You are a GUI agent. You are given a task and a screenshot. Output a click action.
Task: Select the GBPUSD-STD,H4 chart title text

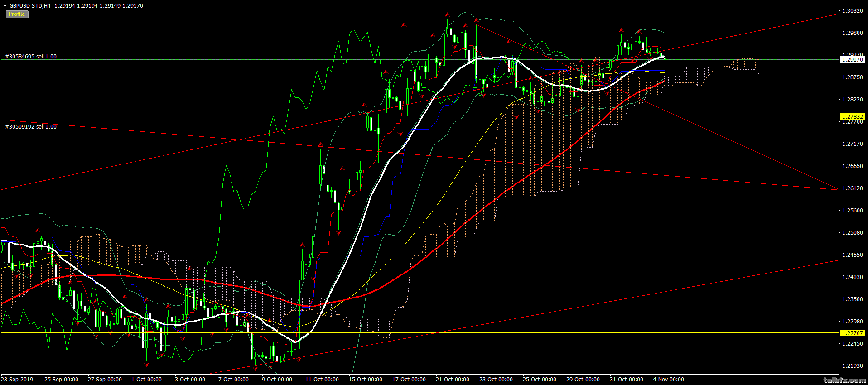(x=30, y=6)
